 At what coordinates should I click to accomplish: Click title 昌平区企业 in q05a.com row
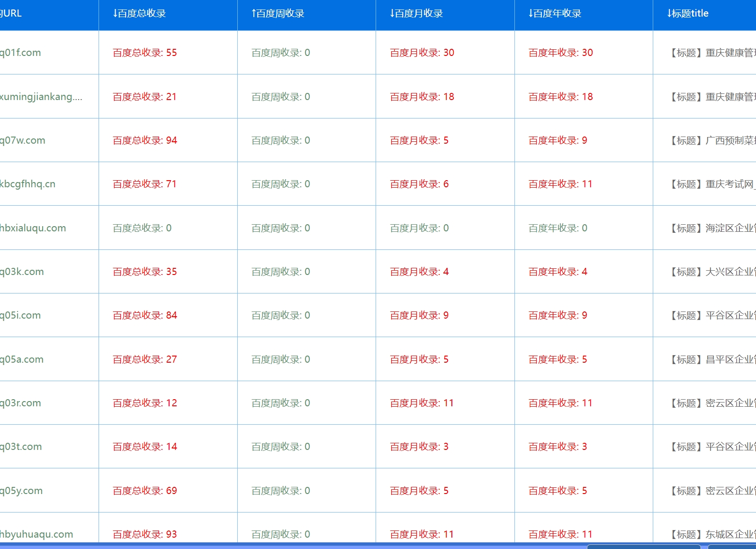point(711,359)
